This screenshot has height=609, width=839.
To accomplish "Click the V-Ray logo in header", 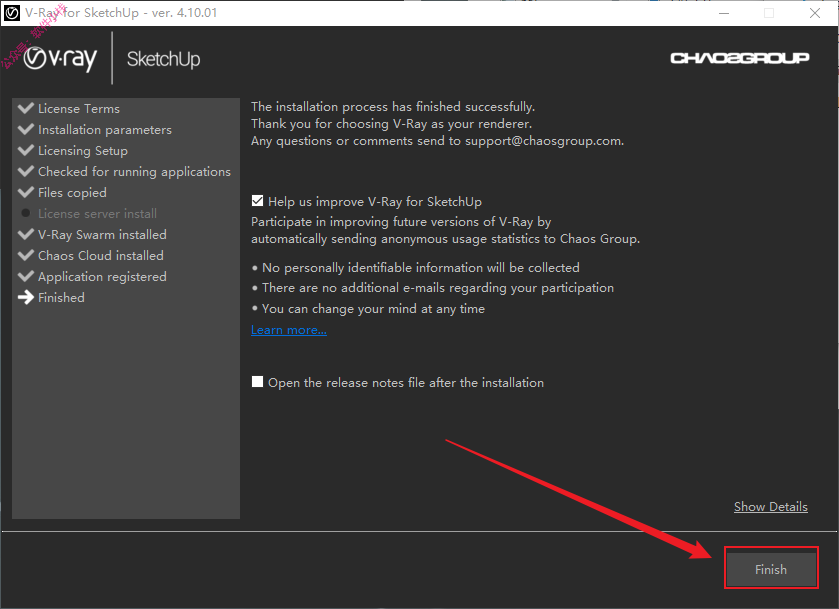I will 60,58.
